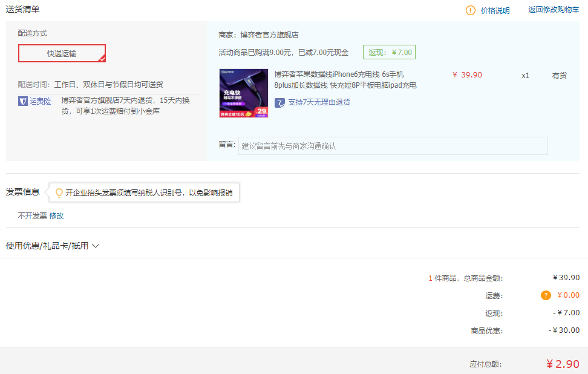
Task: Click the 总商品金额 ¥39.90 value
Action: [566, 278]
